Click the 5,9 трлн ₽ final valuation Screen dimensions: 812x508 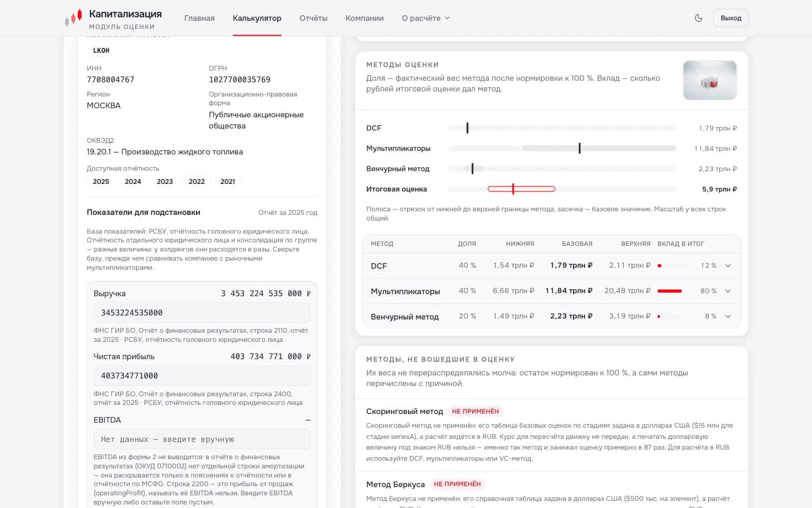719,189
